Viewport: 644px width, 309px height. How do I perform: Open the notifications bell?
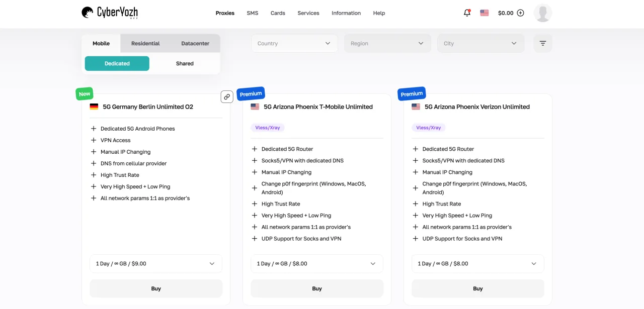click(x=467, y=13)
